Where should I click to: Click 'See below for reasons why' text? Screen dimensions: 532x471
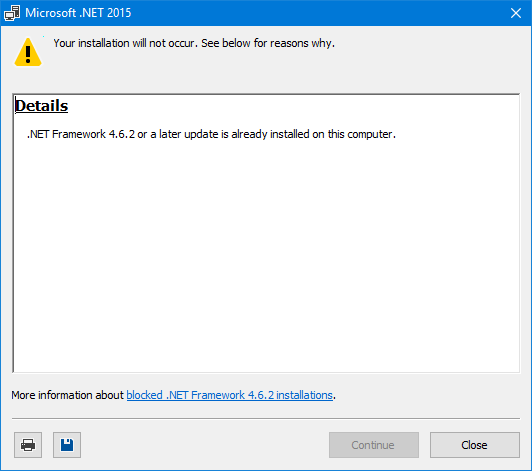pos(268,43)
